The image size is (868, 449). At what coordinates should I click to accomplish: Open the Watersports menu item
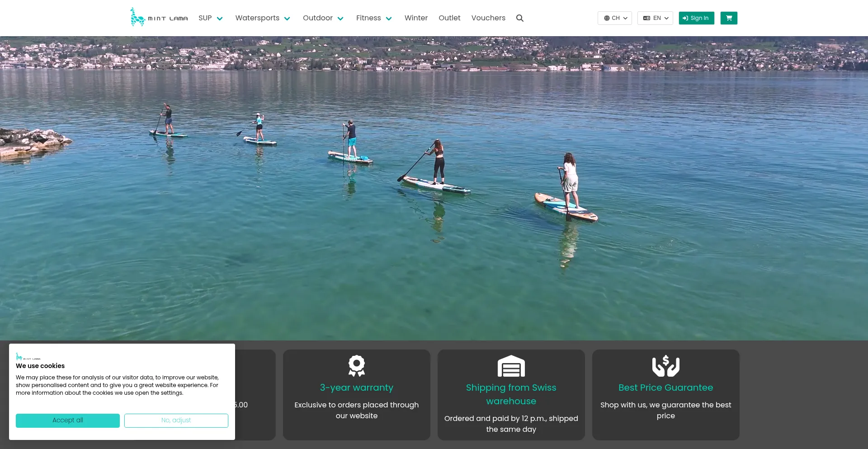click(x=257, y=18)
